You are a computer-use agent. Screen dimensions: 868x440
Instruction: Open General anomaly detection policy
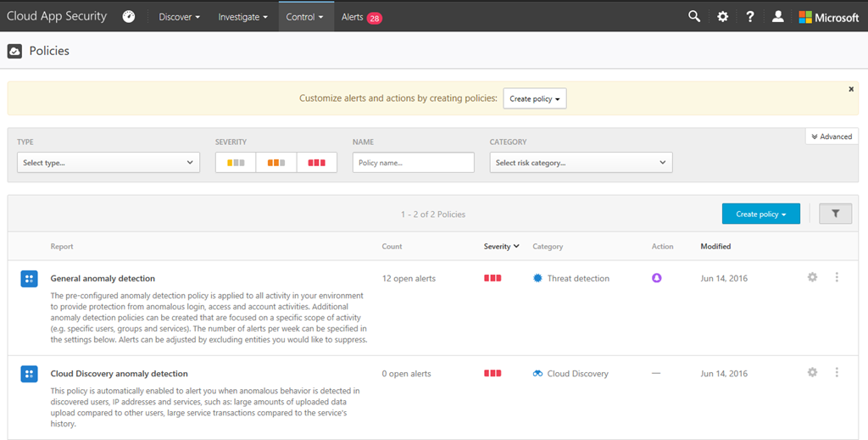click(x=103, y=278)
